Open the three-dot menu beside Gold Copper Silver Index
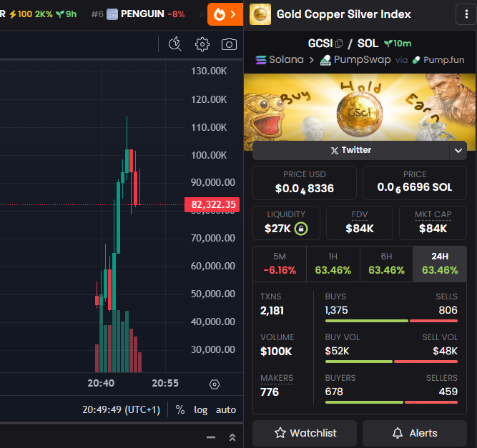 [x=466, y=14]
